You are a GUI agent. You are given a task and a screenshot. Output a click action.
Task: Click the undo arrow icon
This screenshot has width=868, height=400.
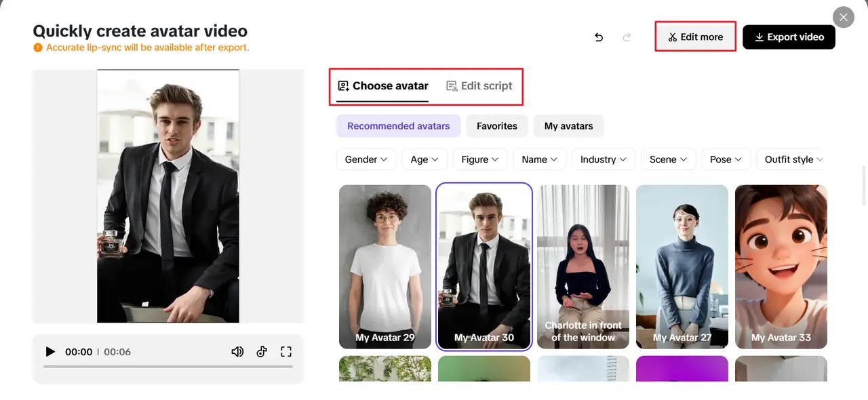pos(599,37)
